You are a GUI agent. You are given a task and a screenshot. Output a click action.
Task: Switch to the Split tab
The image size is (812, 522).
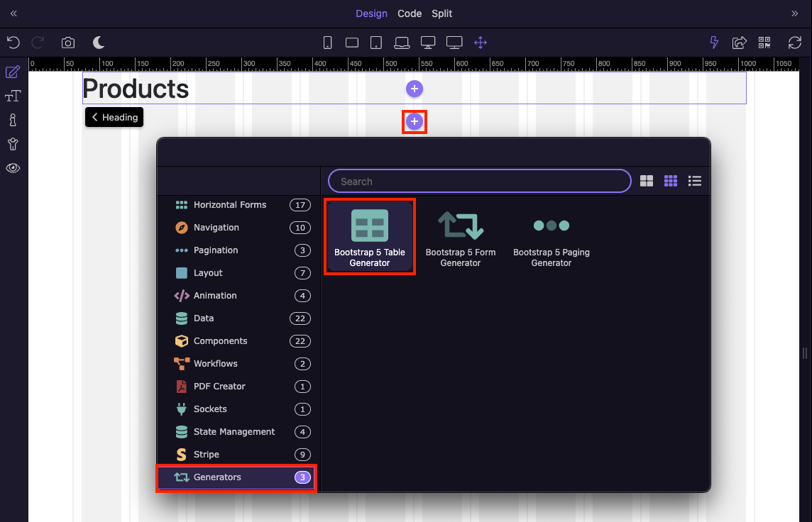pyautogui.click(x=441, y=13)
